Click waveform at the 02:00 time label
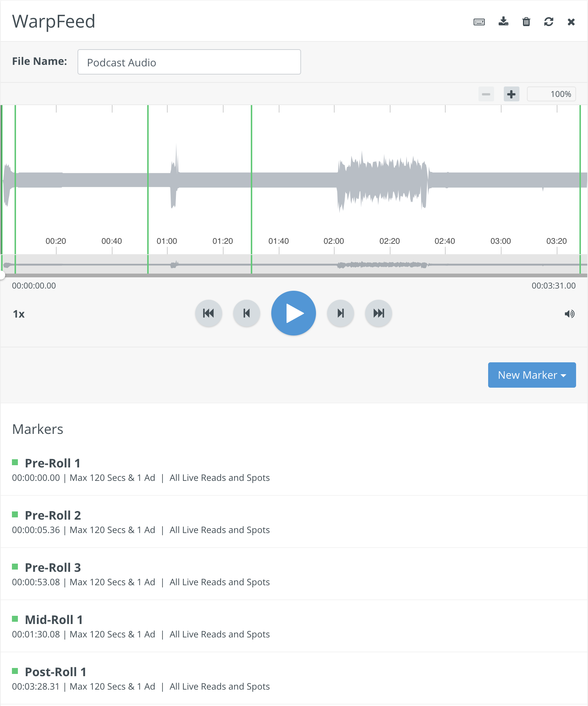This screenshot has width=588, height=706. pos(334,241)
